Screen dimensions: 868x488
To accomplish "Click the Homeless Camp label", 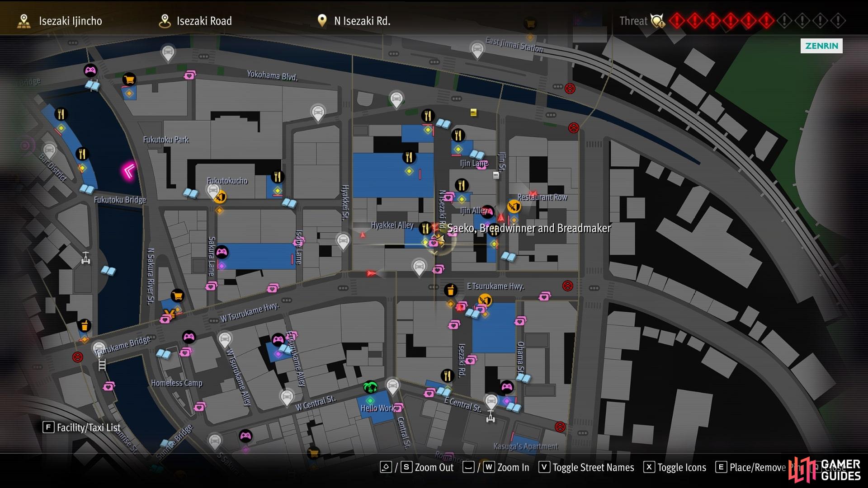I will (x=177, y=383).
